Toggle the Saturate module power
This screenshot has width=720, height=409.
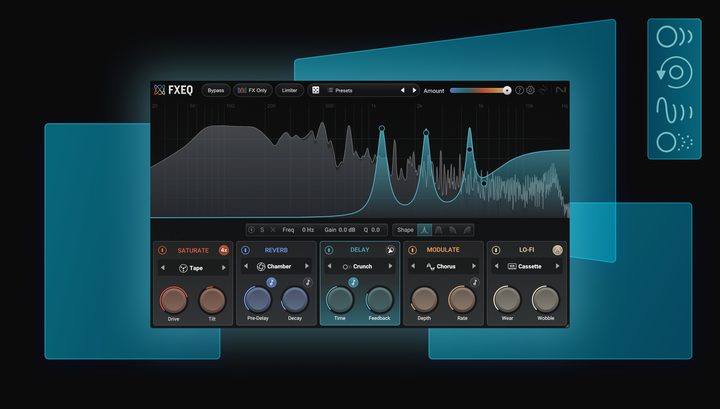click(162, 250)
